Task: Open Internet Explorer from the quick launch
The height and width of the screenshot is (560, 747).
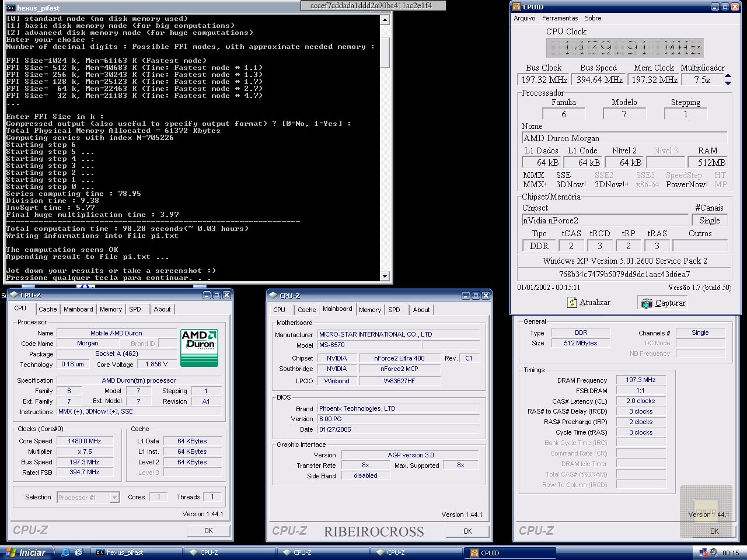Action: (x=65, y=552)
